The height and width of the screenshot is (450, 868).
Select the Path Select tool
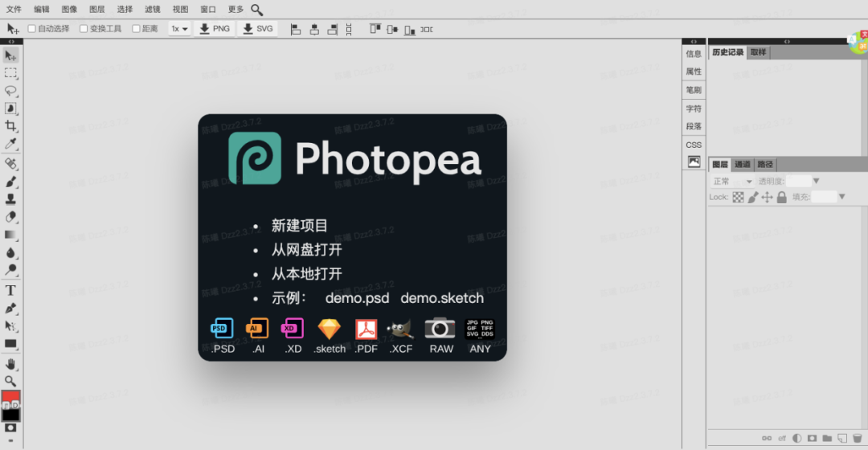tap(10, 326)
